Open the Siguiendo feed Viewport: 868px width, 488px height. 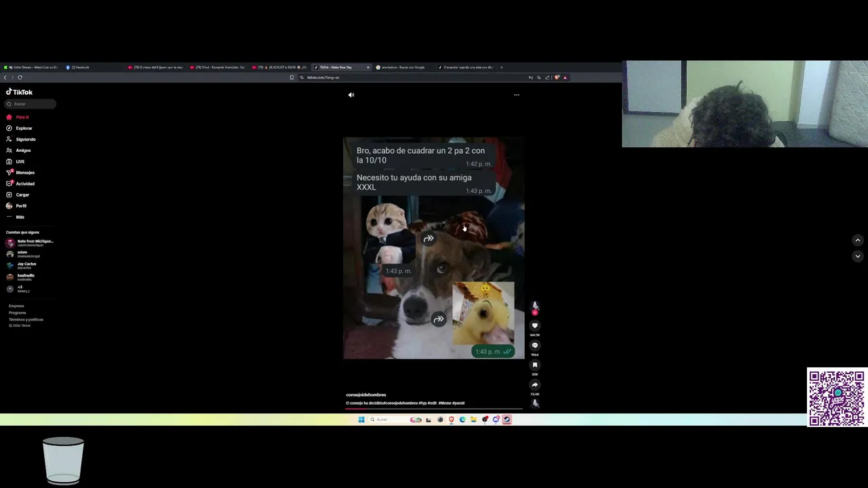click(x=21, y=139)
